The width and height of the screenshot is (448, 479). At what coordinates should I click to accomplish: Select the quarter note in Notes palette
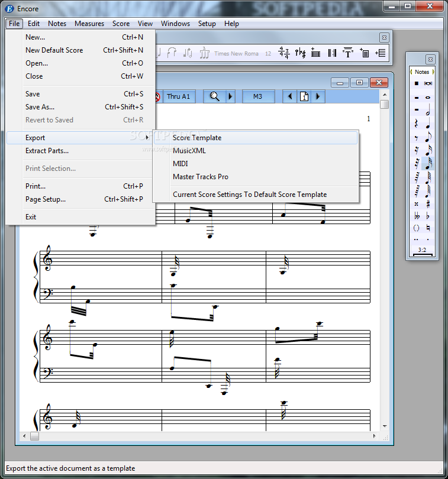(428, 123)
